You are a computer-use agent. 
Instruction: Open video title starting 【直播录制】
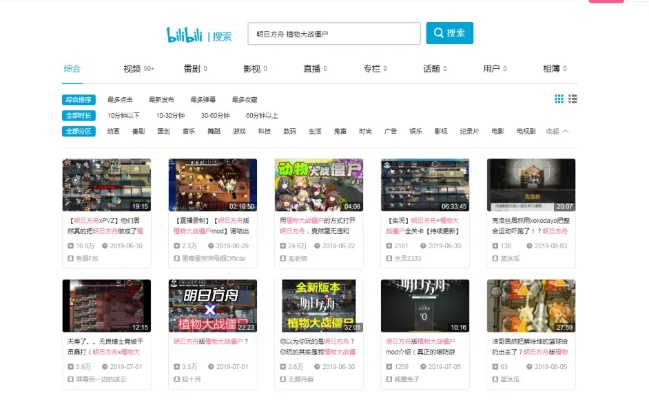[x=212, y=226]
